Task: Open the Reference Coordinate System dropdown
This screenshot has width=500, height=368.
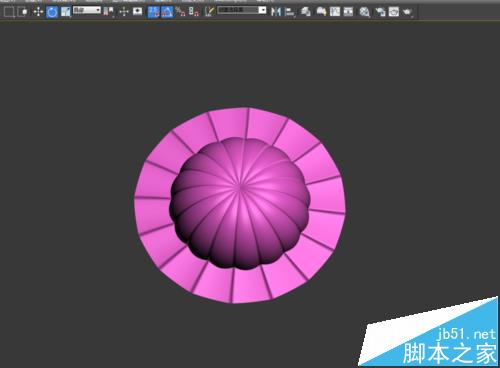Action: [x=87, y=10]
